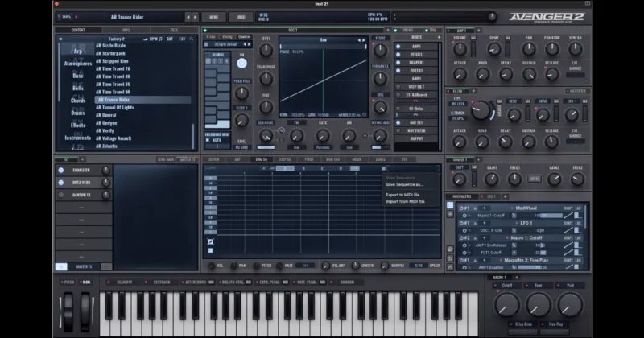Viewport: 644px width, 338px height.
Task: Add a new SHAPER module tab
Action: tap(478, 159)
